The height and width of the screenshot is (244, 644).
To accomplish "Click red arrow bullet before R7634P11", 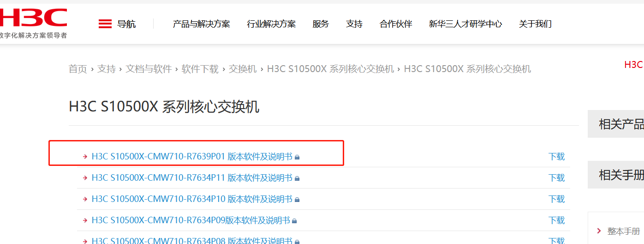I will [x=85, y=178].
